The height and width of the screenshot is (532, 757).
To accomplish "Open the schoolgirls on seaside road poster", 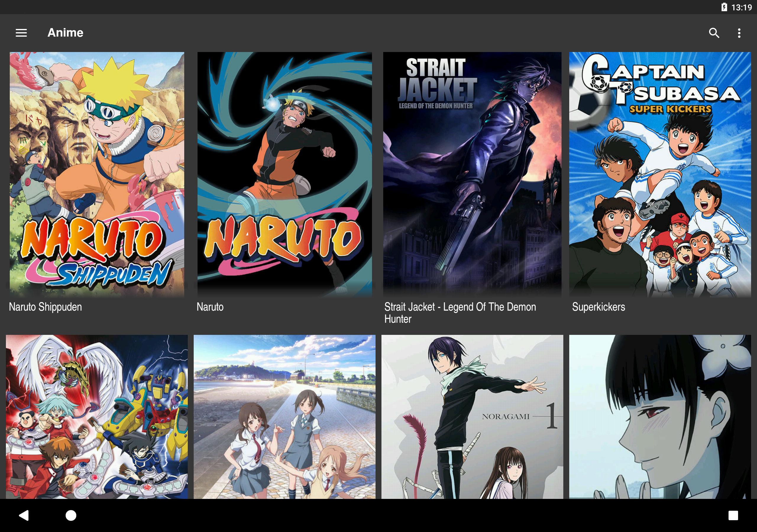I will [284, 417].
